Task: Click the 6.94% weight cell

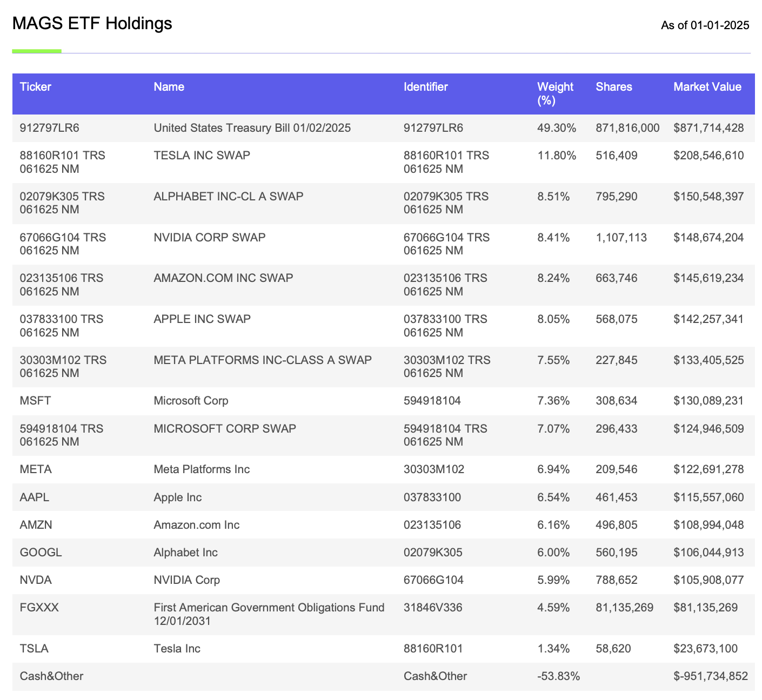Action: tap(553, 469)
